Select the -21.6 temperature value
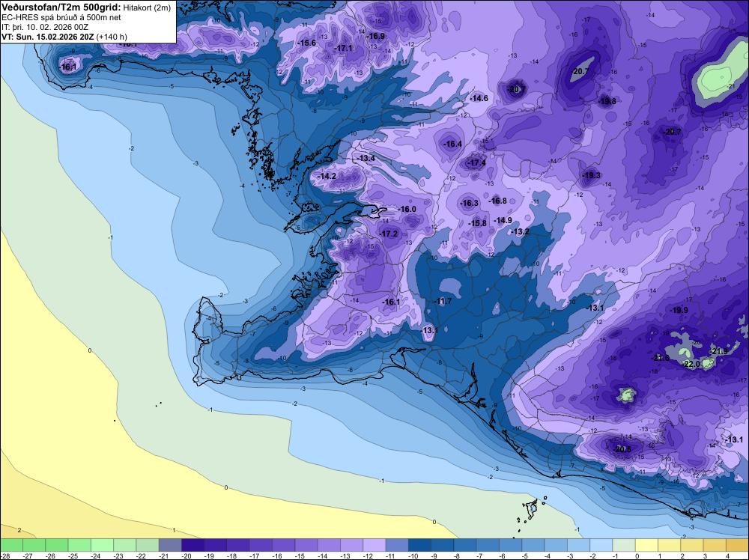Screen dimensions: 749x560 pyautogui.click(x=661, y=358)
